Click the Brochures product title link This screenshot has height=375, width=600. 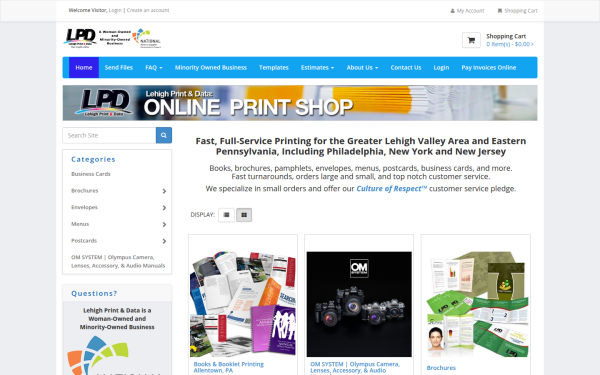[x=441, y=368]
